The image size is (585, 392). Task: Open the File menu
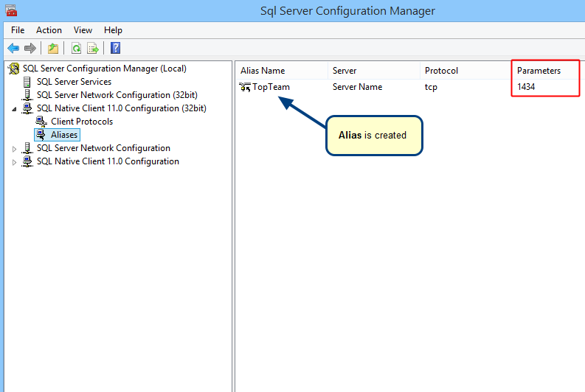(18, 30)
